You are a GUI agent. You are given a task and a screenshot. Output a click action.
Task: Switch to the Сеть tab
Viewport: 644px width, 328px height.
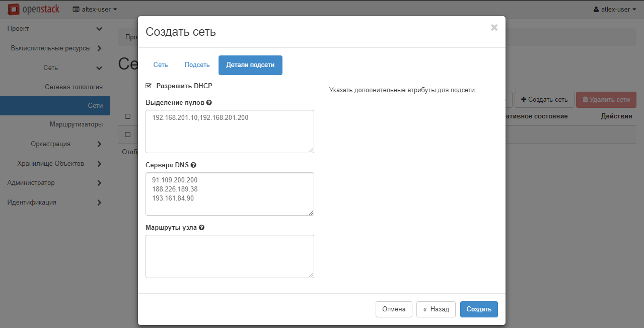pyautogui.click(x=161, y=65)
